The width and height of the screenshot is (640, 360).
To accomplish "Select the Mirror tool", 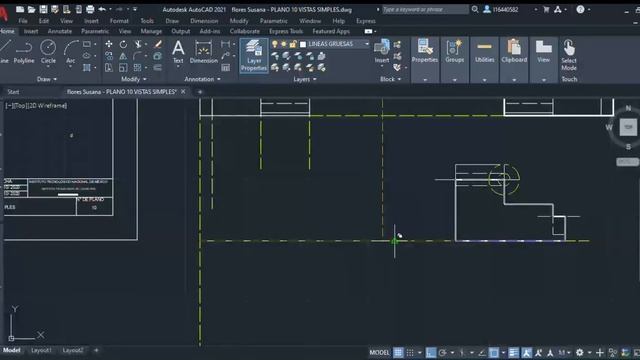I will [x=123, y=56].
